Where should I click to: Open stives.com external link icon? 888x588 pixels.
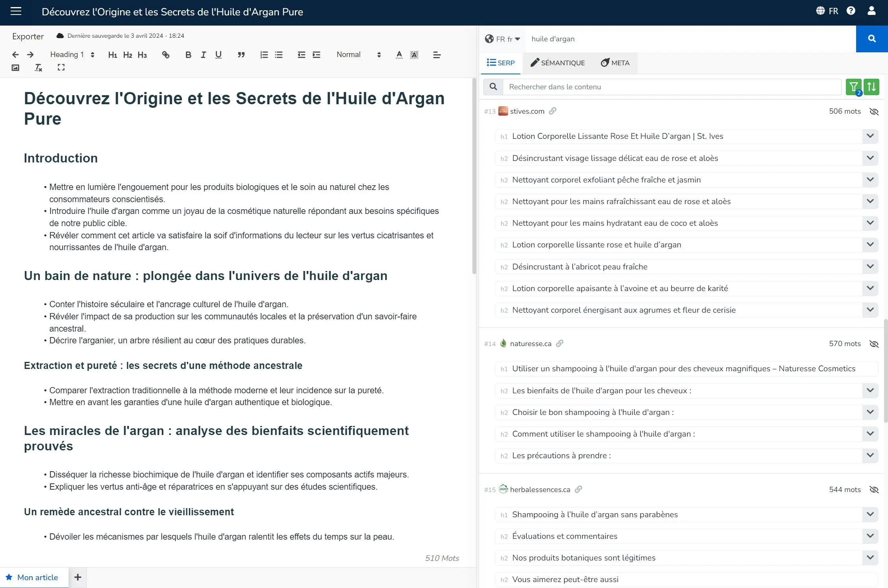tap(553, 111)
